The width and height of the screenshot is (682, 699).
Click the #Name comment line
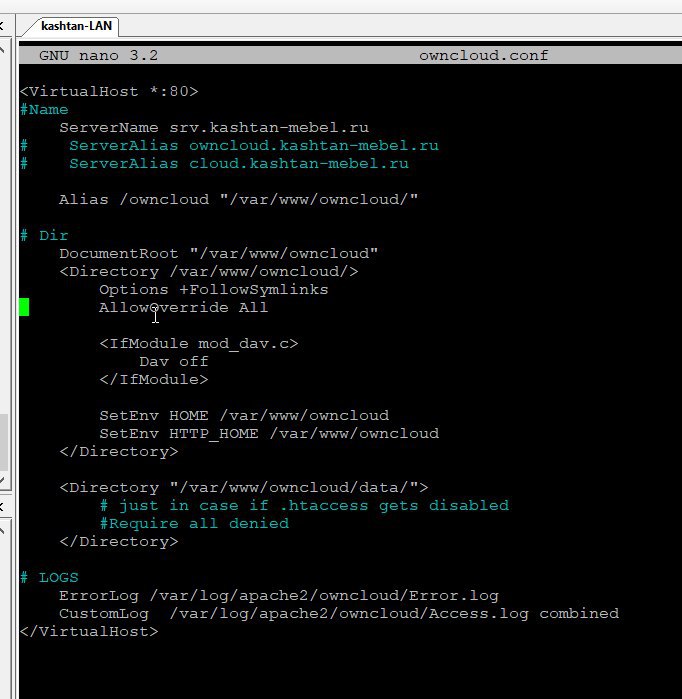(44, 110)
